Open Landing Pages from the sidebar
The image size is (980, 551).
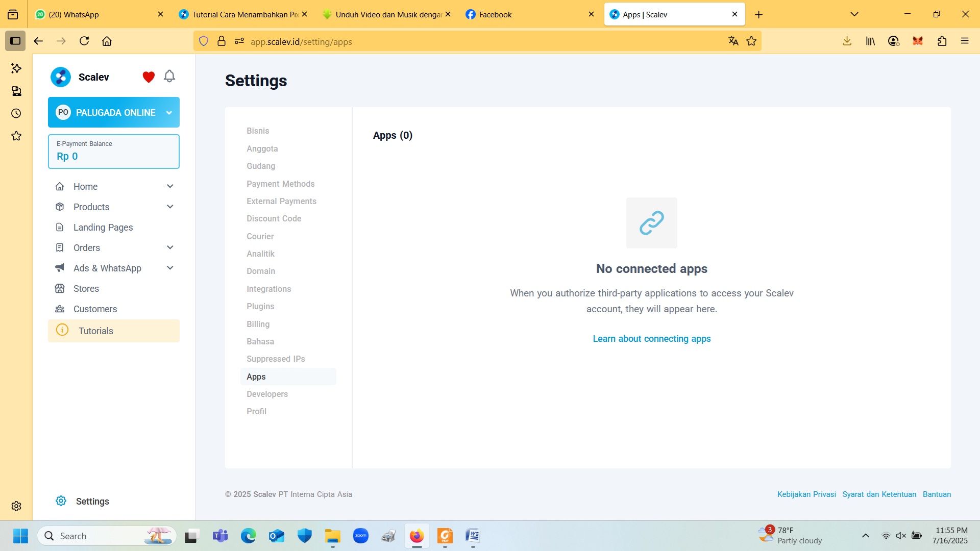point(103,227)
